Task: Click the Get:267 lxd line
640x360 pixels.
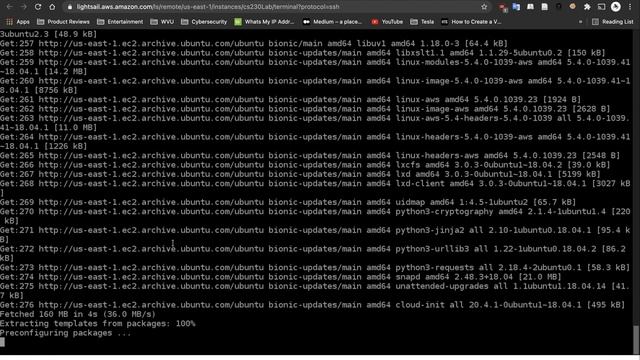Action: tap(300, 174)
